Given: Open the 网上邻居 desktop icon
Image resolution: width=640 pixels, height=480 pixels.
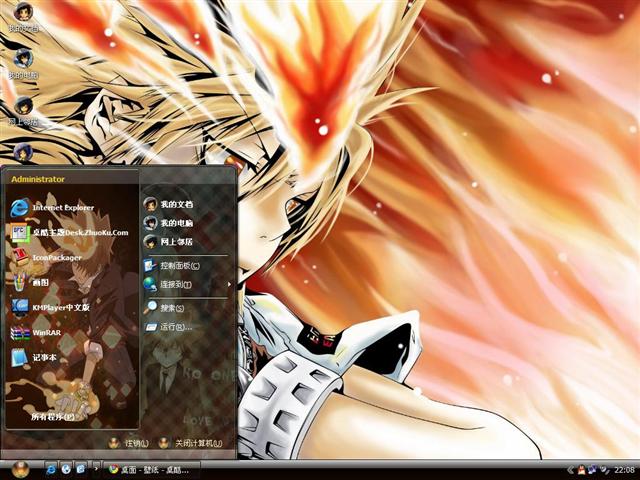Looking at the screenshot, I should (x=23, y=111).
